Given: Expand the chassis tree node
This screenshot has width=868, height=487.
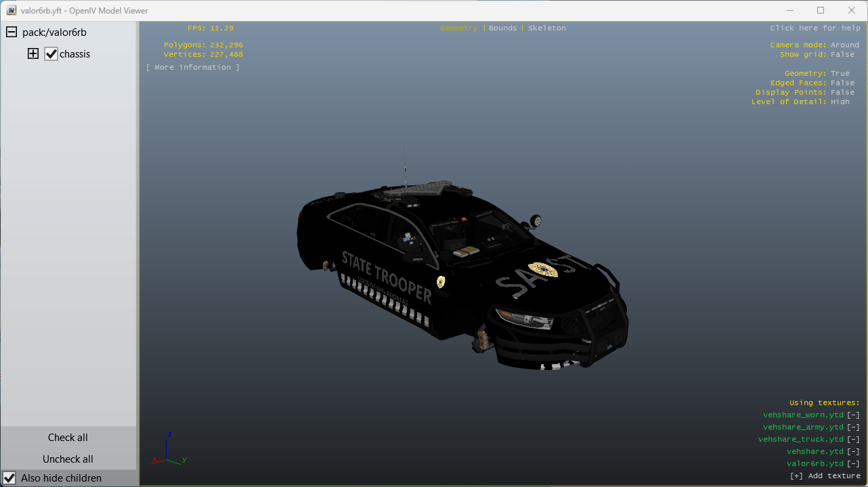Looking at the screenshot, I should [33, 54].
